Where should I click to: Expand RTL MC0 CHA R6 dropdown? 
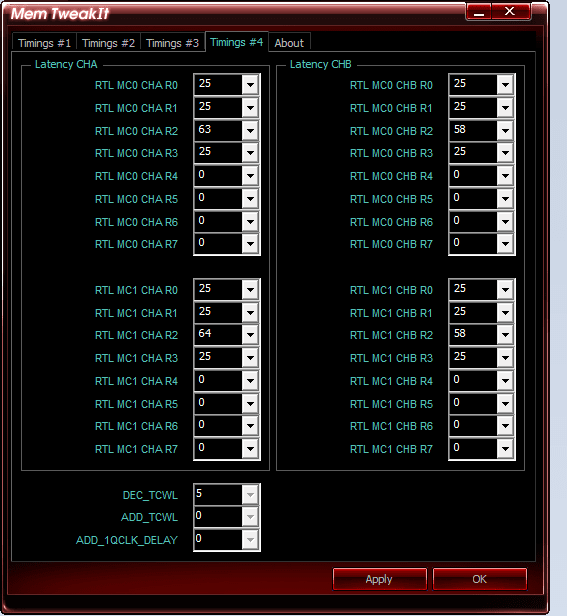250,222
